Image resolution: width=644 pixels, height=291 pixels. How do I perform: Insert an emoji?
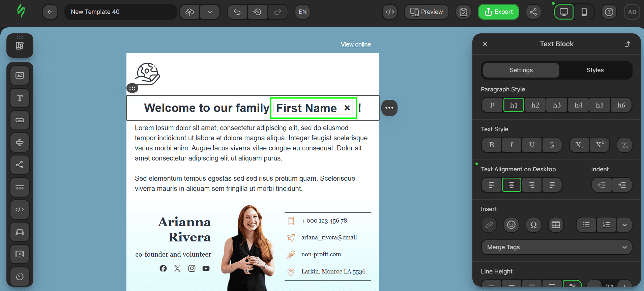tap(511, 225)
